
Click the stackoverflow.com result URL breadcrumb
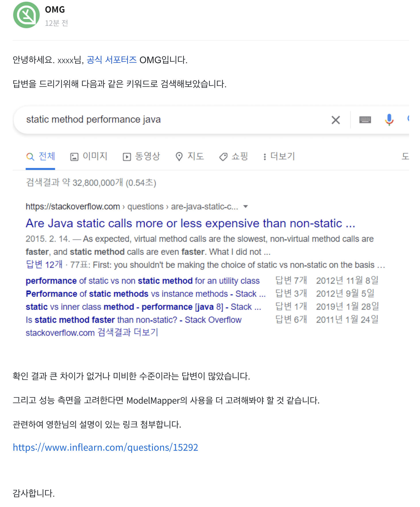(x=132, y=206)
